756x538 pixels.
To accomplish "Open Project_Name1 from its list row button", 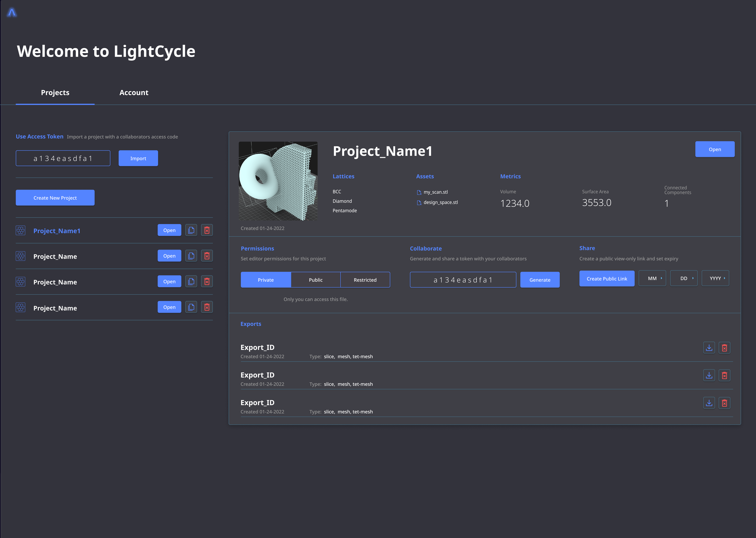I will tap(169, 230).
